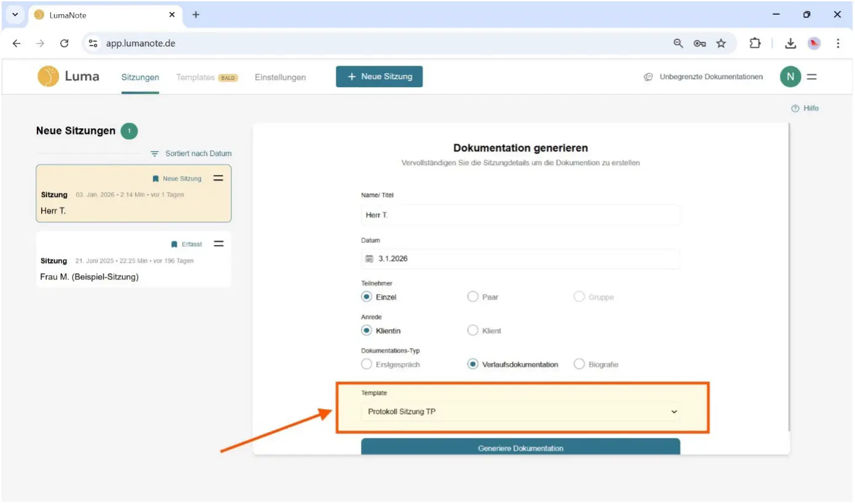Click the Neue Sitzung button
Viewport: 855px width, 504px height.
click(379, 77)
